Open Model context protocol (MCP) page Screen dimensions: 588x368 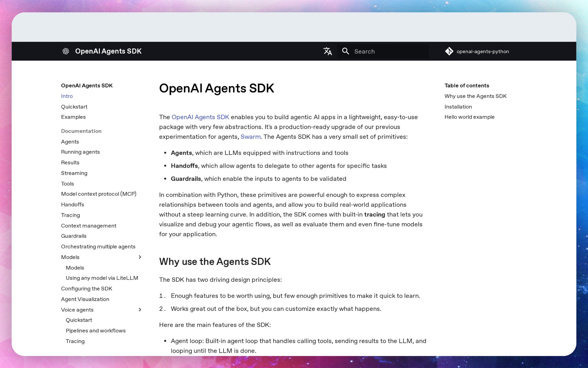(x=99, y=194)
